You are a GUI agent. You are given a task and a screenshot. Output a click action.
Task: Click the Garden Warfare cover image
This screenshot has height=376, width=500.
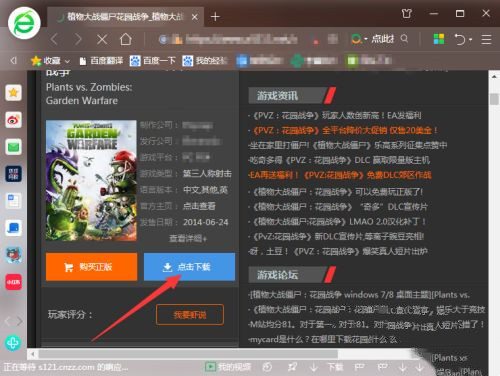point(91,180)
